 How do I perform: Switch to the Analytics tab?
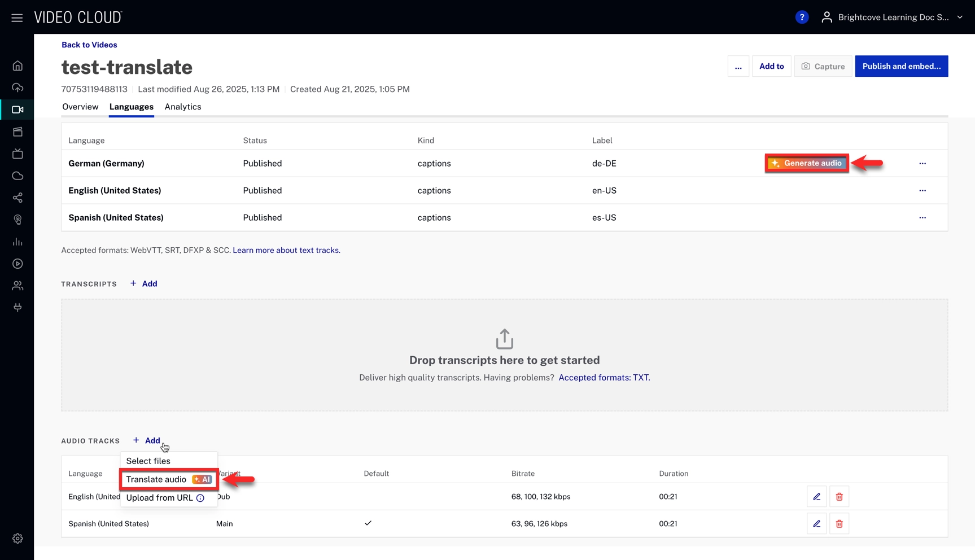pyautogui.click(x=183, y=107)
